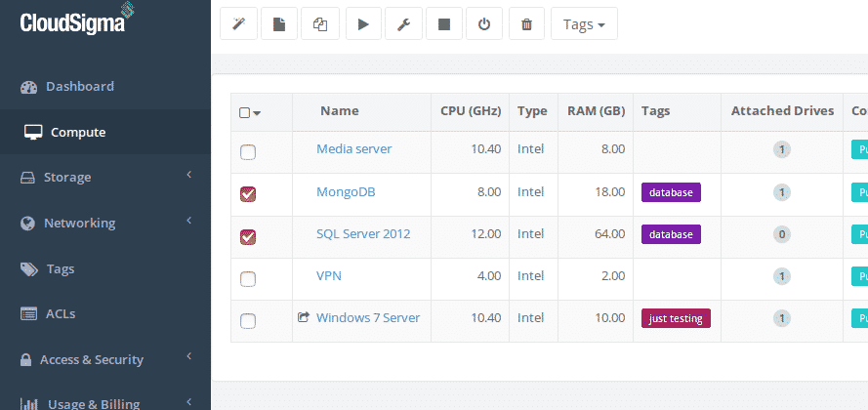Sort by the RAM (GB) column header
The width and height of the screenshot is (868, 410).
click(x=597, y=110)
